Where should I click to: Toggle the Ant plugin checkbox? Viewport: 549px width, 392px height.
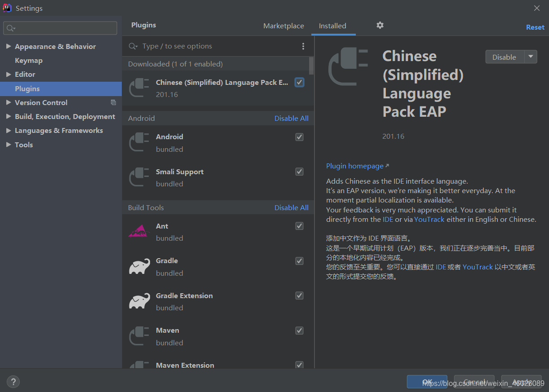point(299,226)
